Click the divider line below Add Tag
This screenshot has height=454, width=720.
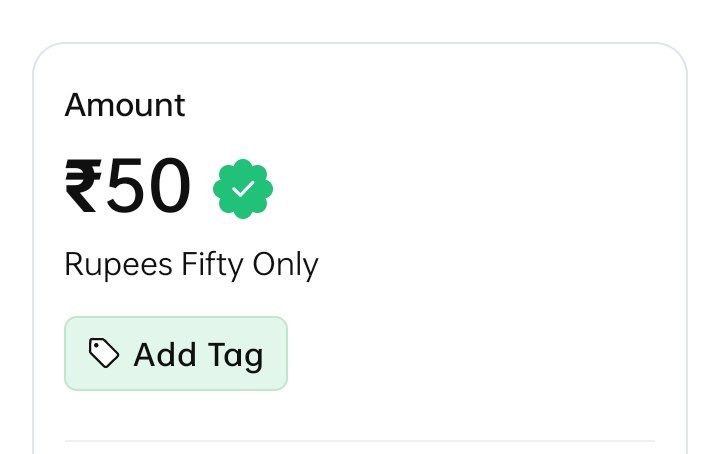(360, 440)
